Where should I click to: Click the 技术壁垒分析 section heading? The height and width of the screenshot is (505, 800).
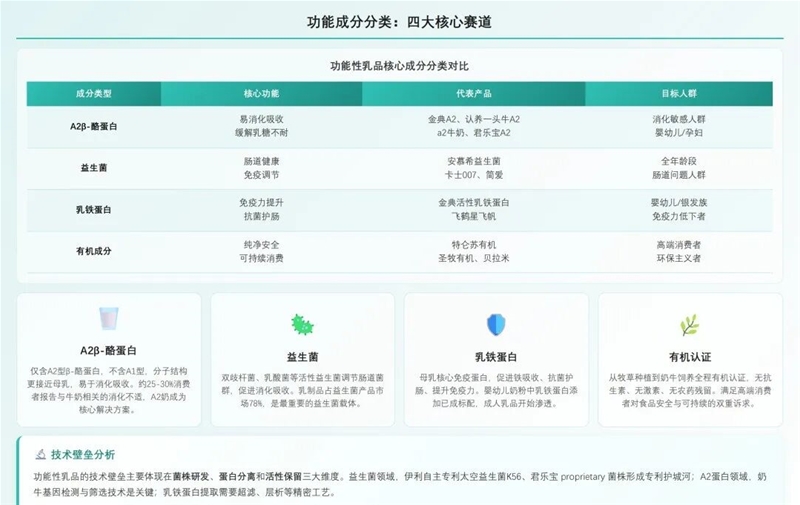pyautogui.click(x=83, y=454)
